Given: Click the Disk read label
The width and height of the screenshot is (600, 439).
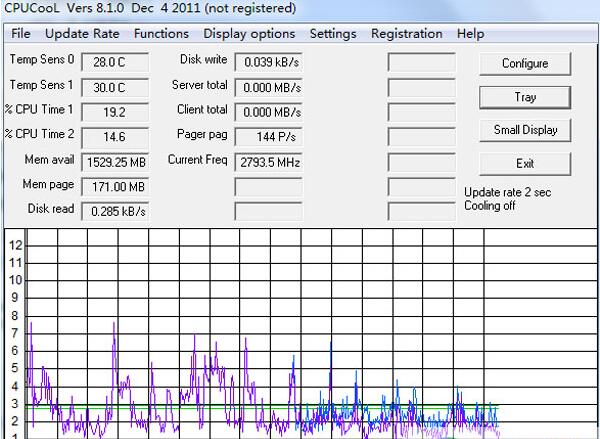Looking at the screenshot, I should click(51, 209).
